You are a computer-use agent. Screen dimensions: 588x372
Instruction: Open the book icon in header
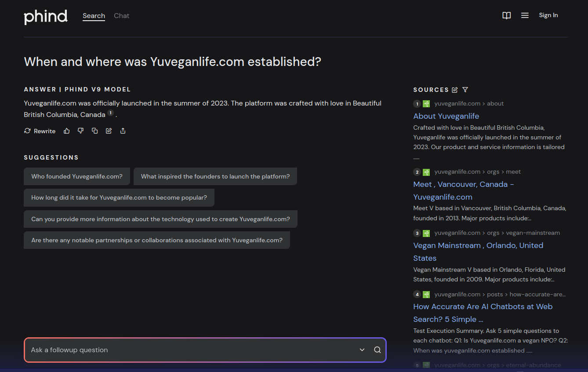coord(507,15)
